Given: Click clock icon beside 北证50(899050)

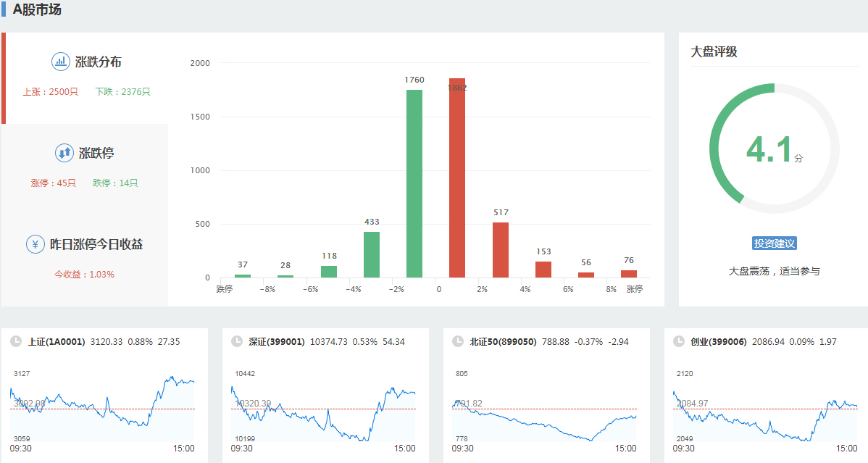Looking at the screenshot, I should pyautogui.click(x=458, y=341).
